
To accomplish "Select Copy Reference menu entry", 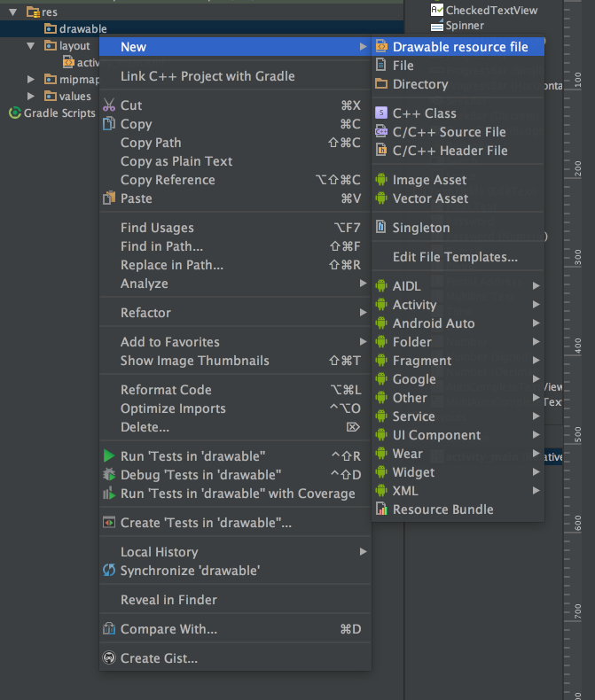I will [235, 180].
